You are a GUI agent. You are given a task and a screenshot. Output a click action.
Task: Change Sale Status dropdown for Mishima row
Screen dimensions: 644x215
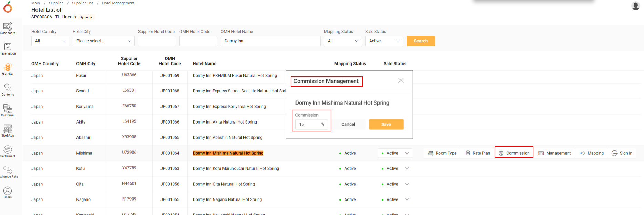tap(395, 153)
